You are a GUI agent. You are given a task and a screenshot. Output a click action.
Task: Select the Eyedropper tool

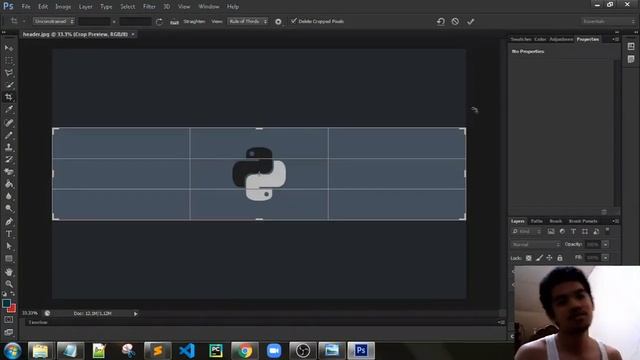(x=9, y=109)
